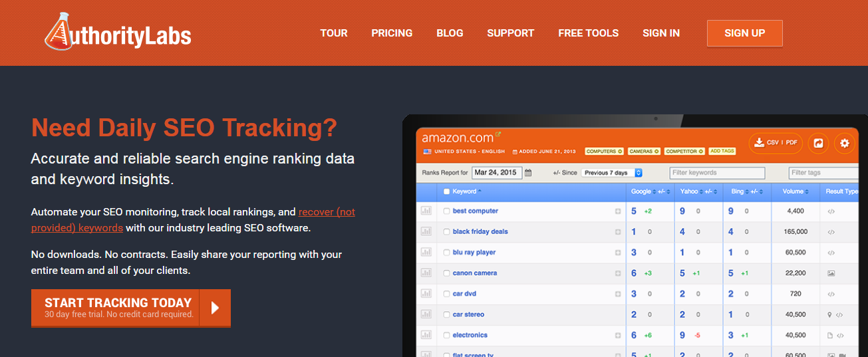This screenshot has height=357, width=868.
Task: Open the Previous 7 days dropdown
Action: (x=612, y=173)
